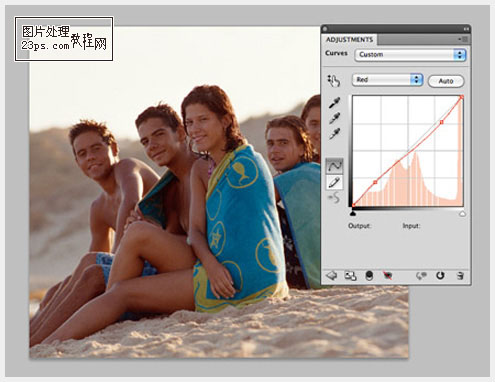This screenshot has width=495, height=382.
Task: Clip adjustment to layer icon
Action: tap(369, 276)
